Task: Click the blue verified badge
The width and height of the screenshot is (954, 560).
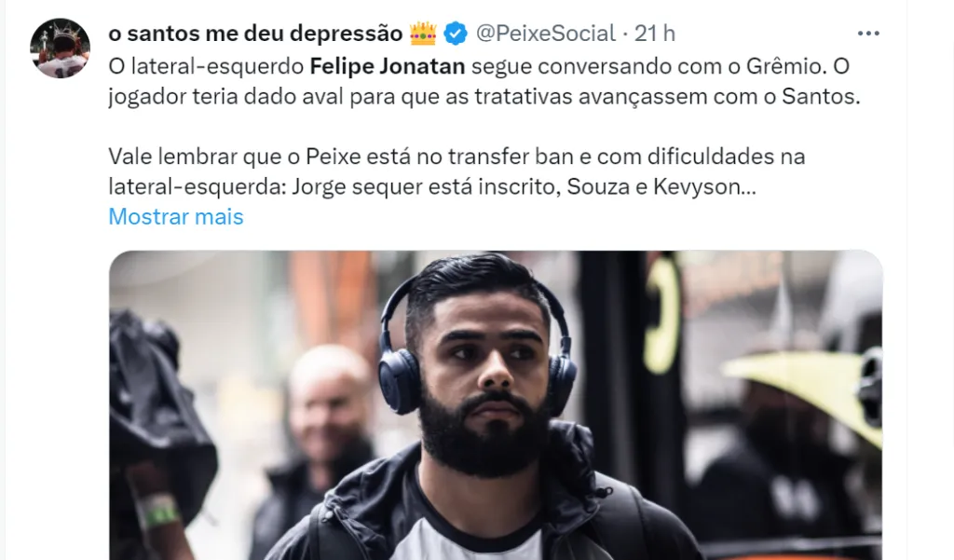Action: [455, 34]
